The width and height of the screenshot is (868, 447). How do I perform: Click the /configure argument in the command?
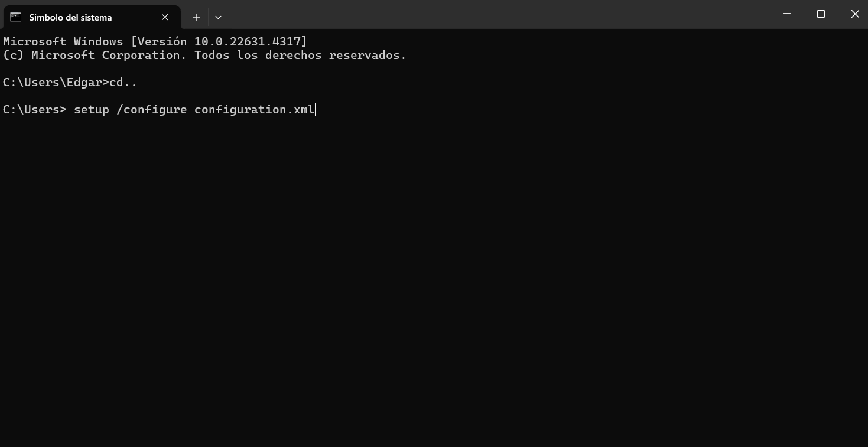pyautogui.click(x=152, y=110)
